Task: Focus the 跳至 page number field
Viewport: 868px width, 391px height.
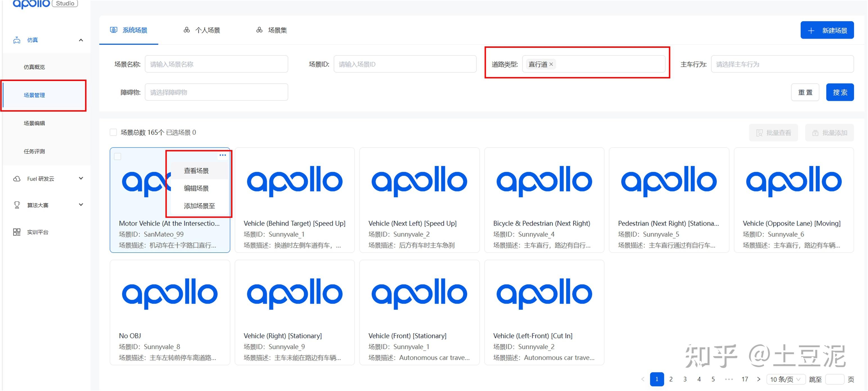Action: tap(835, 379)
